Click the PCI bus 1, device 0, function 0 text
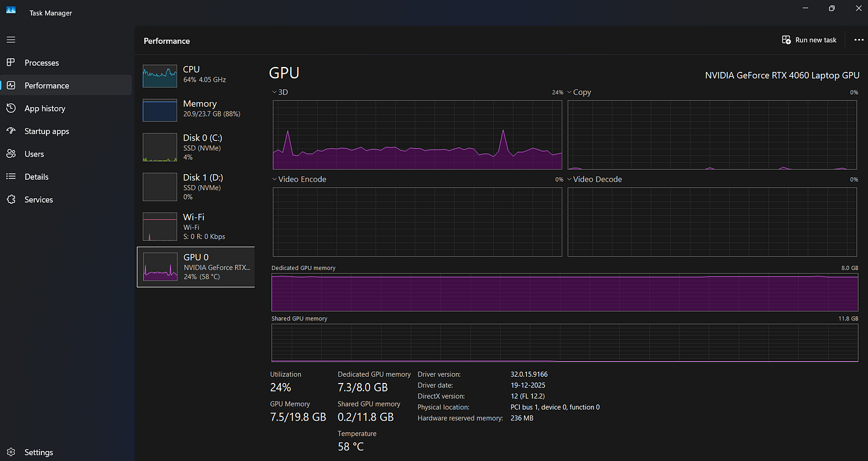 pyautogui.click(x=555, y=407)
